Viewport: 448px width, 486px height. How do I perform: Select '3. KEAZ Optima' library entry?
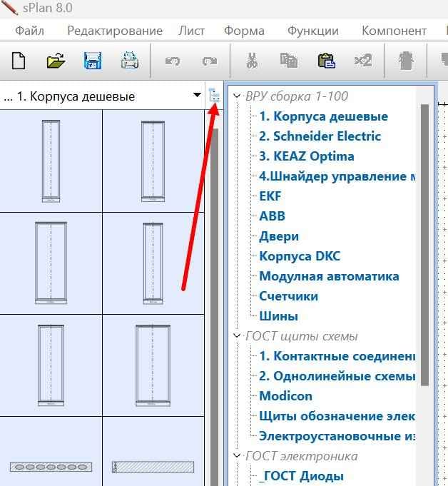306,156
